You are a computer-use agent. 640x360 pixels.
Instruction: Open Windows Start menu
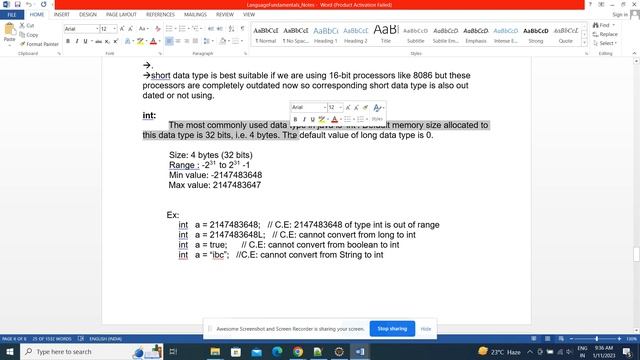point(10,351)
